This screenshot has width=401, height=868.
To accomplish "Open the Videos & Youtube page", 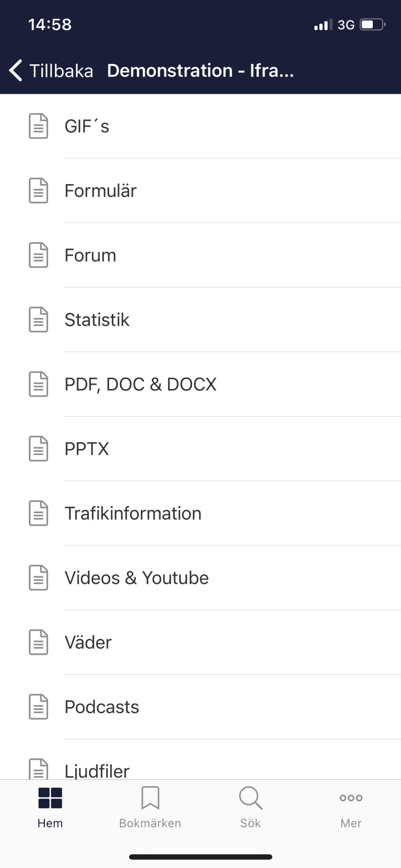I will pyautogui.click(x=200, y=578).
